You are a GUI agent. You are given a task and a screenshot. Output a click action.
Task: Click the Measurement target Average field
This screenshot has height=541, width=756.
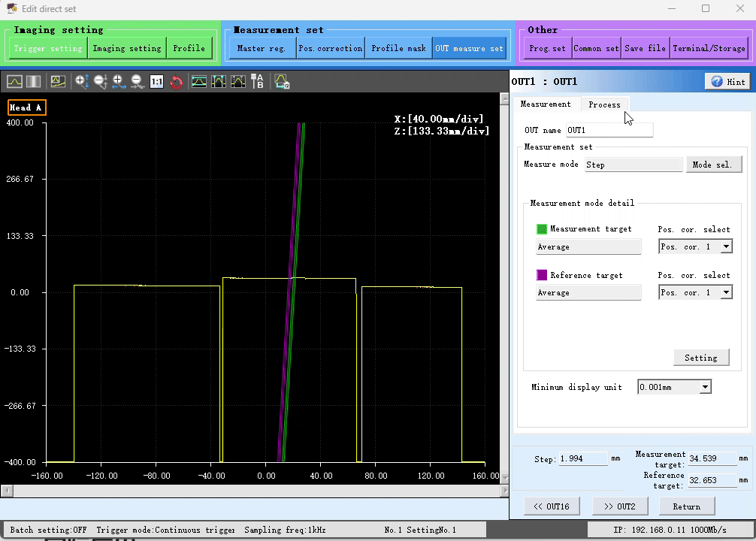588,246
